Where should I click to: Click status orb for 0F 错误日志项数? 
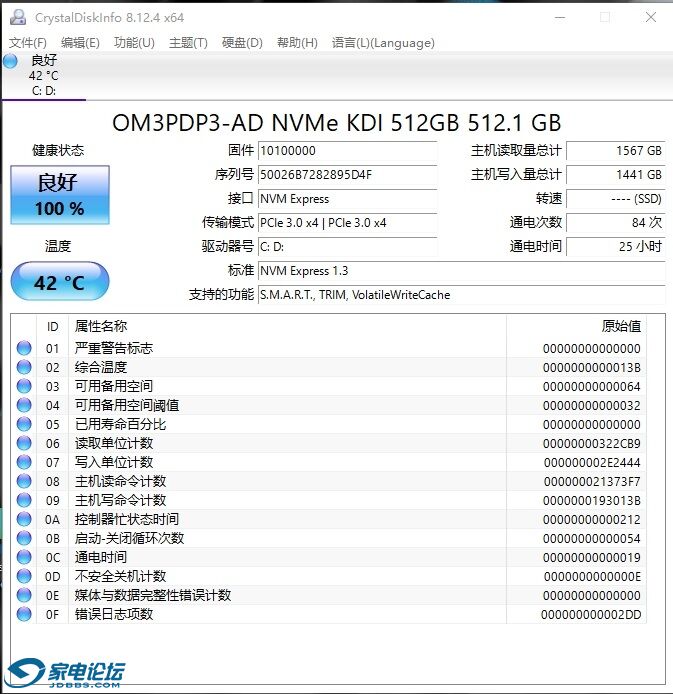(x=24, y=614)
